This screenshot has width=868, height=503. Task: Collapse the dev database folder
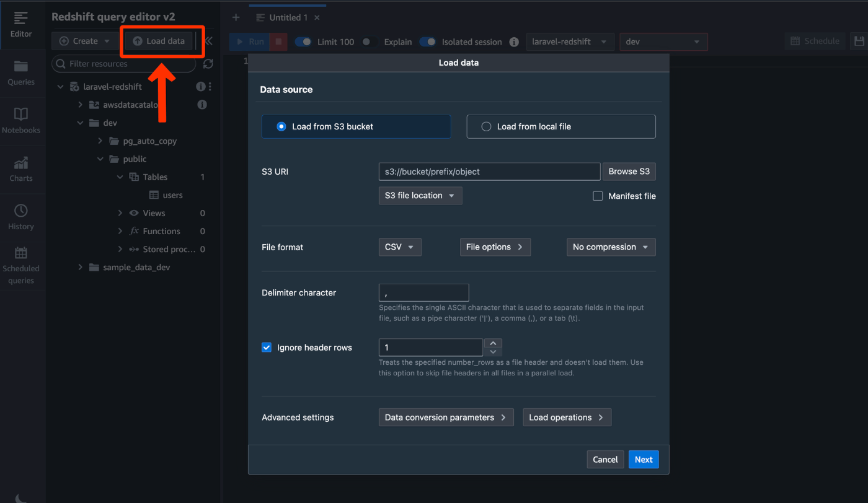[80, 123]
